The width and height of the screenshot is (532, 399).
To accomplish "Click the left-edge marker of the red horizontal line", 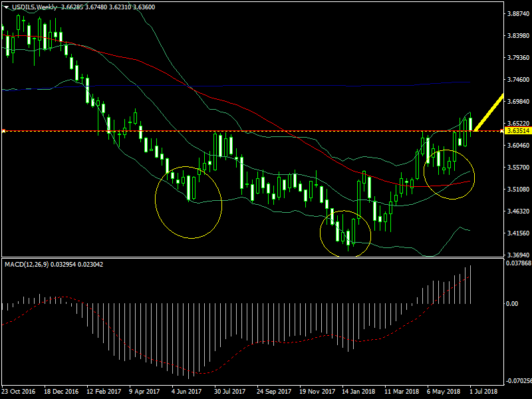I will click(x=3, y=131).
